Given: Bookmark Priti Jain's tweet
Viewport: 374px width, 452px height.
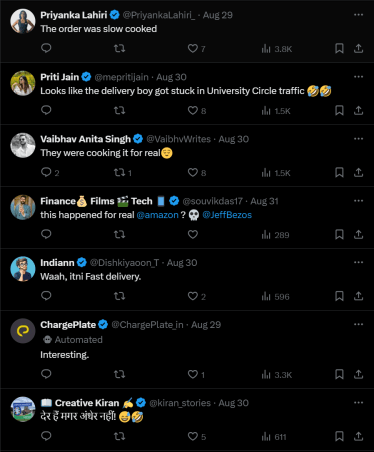Looking at the screenshot, I should [x=339, y=110].
